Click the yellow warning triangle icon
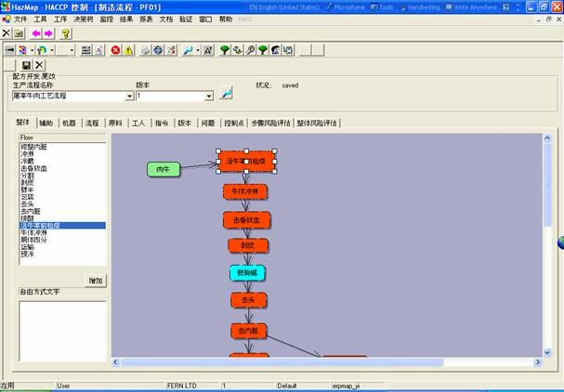The height and width of the screenshot is (392, 564). [128, 49]
